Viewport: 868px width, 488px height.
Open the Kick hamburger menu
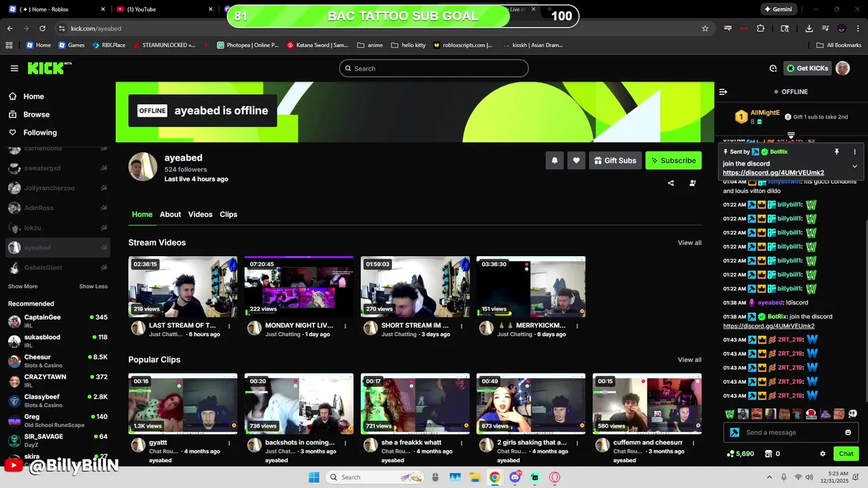pos(14,68)
